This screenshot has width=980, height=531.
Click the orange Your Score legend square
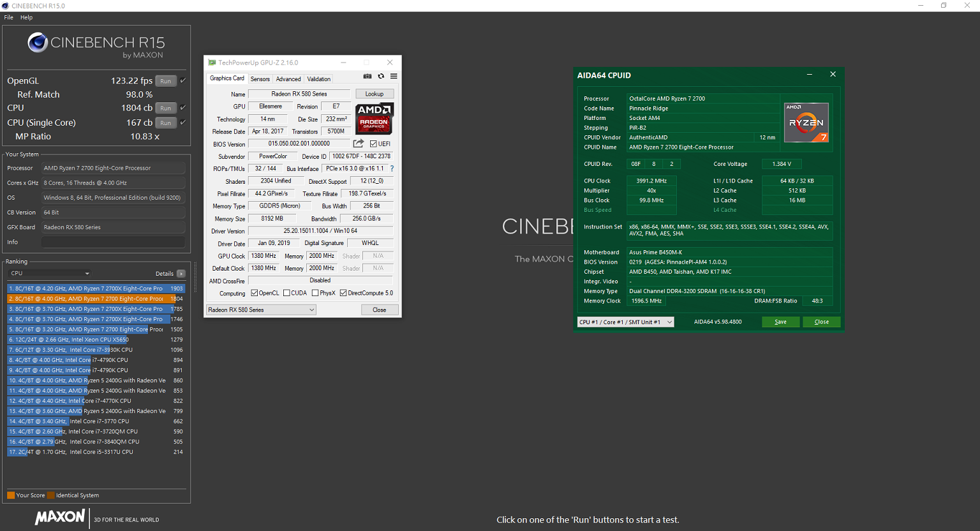coord(11,495)
